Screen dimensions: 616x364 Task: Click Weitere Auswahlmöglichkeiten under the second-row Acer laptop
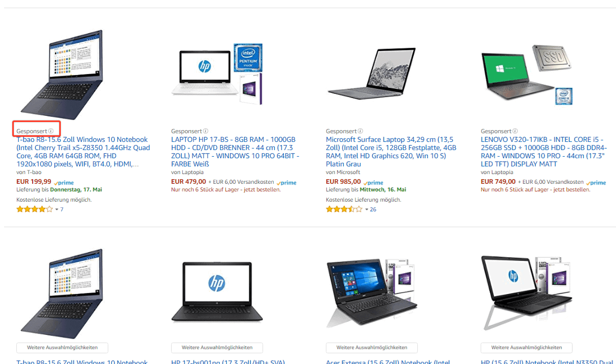coord(372,348)
